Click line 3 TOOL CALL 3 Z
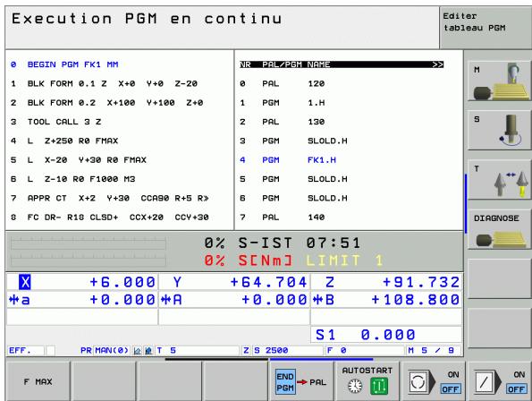Viewport: 532px width, 401px height. coord(56,122)
